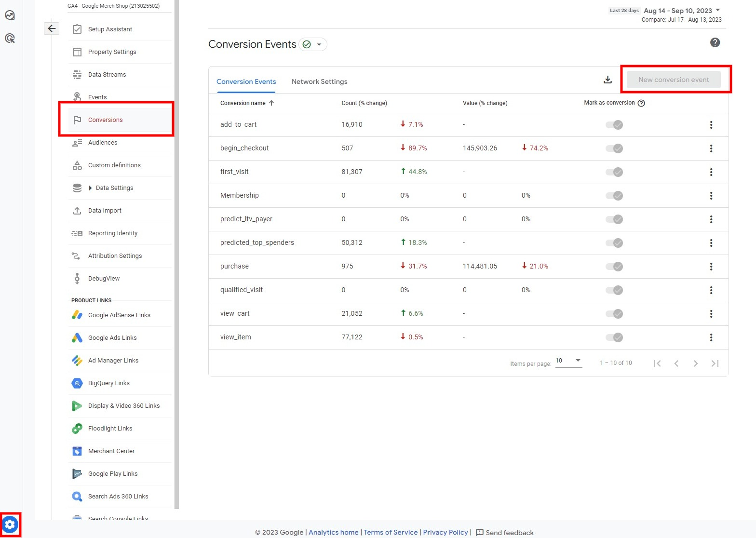756x538 pixels.
Task: Click the Custom definitions shapes icon
Action: tap(77, 165)
